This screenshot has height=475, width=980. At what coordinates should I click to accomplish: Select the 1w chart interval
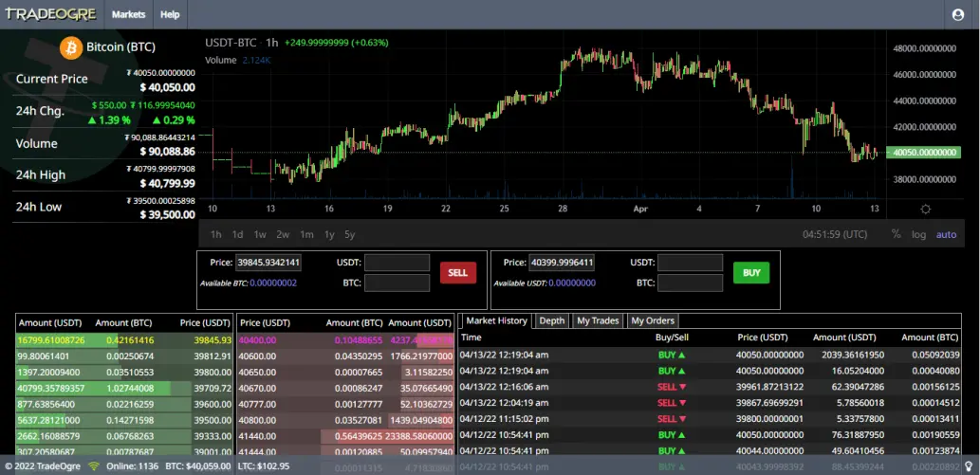point(260,234)
